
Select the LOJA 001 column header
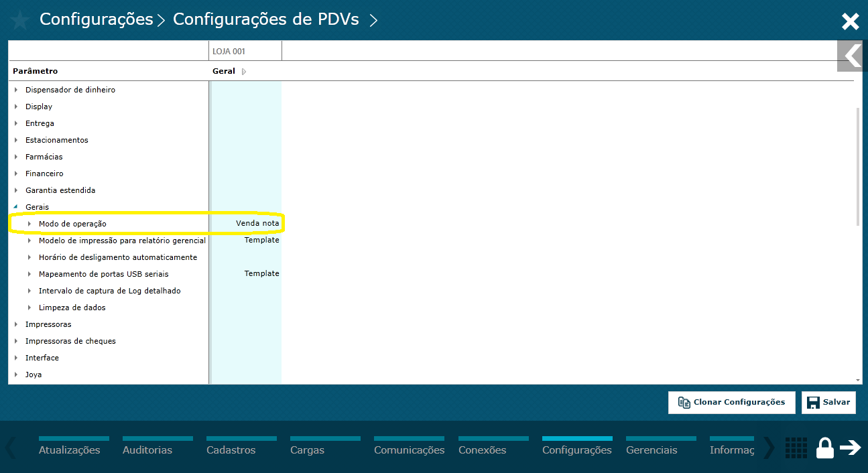[x=245, y=51]
